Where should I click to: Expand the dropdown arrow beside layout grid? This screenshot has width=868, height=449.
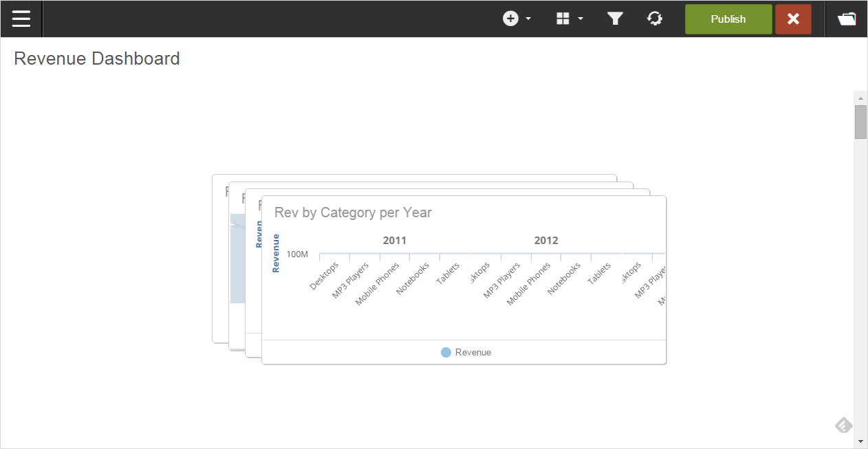581,19
